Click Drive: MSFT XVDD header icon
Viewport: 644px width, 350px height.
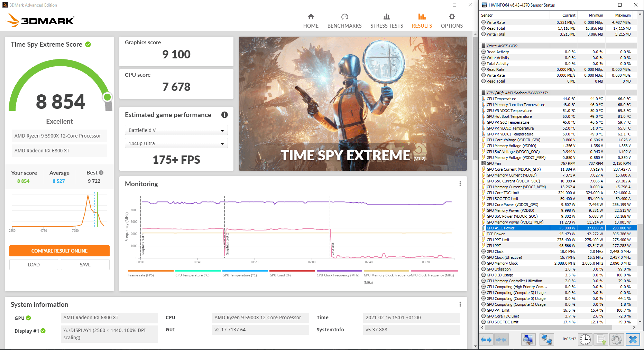(484, 46)
